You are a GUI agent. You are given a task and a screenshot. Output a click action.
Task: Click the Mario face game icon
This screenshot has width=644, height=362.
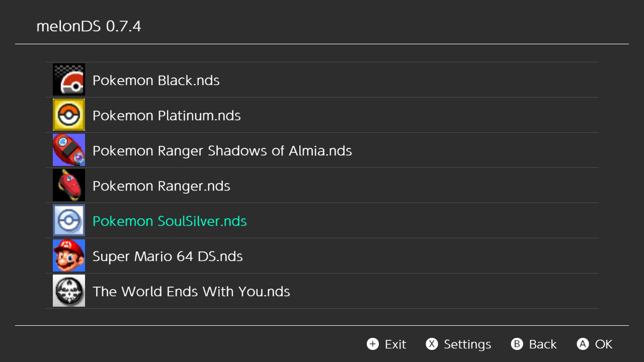point(69,256)
